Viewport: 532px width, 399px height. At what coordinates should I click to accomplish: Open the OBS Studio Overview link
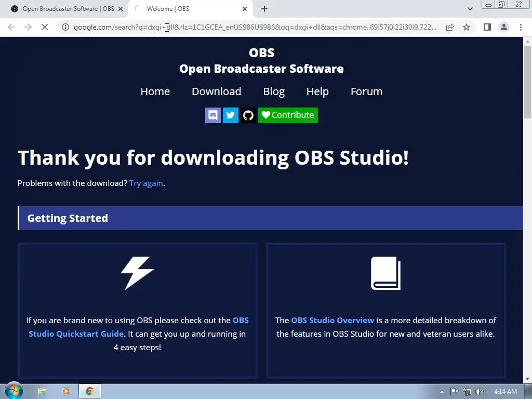click(x=332, y=320)
